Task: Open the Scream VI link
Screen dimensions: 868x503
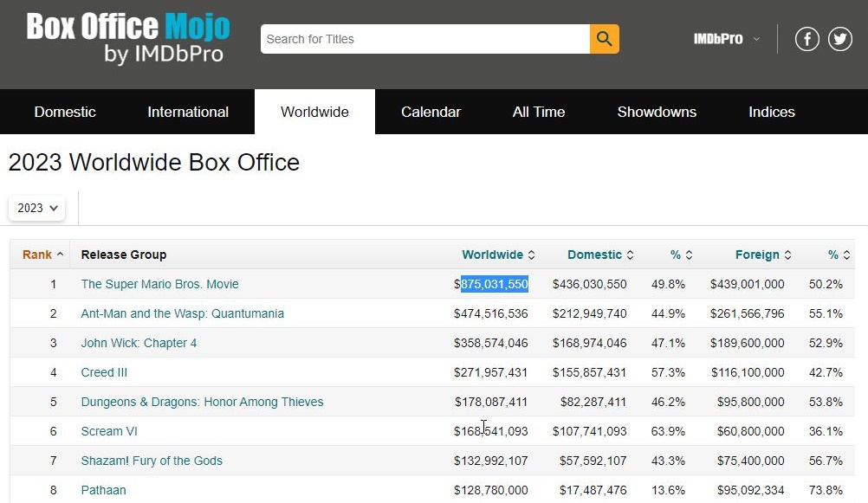Action: pyautogui.click(x=109, y=431)
